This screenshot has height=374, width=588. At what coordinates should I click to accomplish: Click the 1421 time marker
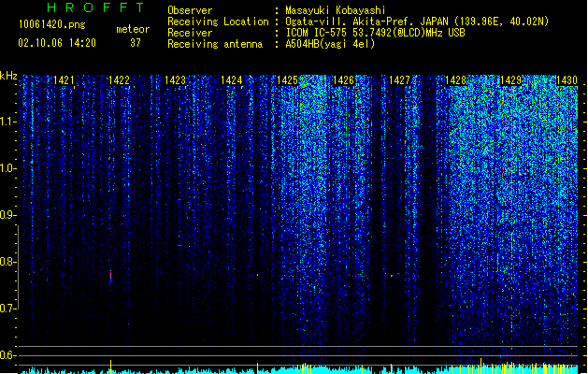point(65,80)
